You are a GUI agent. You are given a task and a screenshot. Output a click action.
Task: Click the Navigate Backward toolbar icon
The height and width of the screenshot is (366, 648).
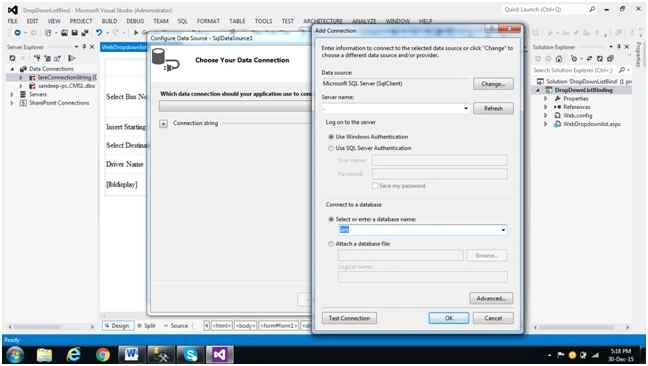coord(17,33)
